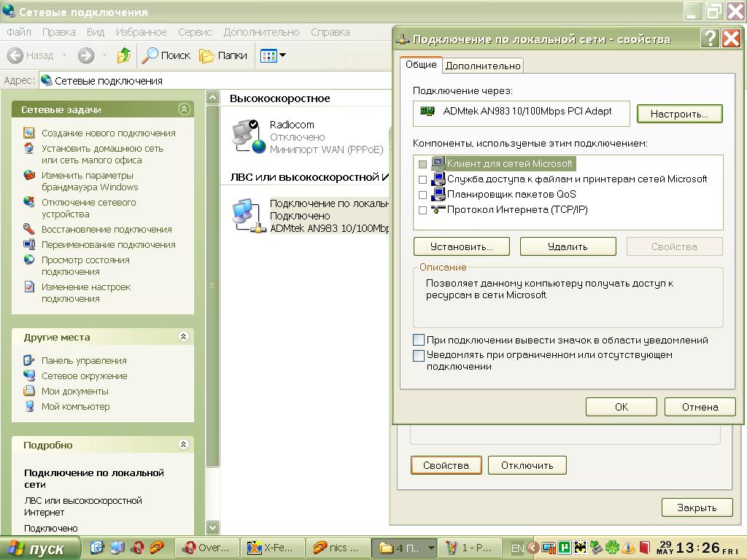Open the Views dropdown arrow in toolbar
Viewport: 747px width, 560px height.
pyautogui.click(x=283, y=55)
